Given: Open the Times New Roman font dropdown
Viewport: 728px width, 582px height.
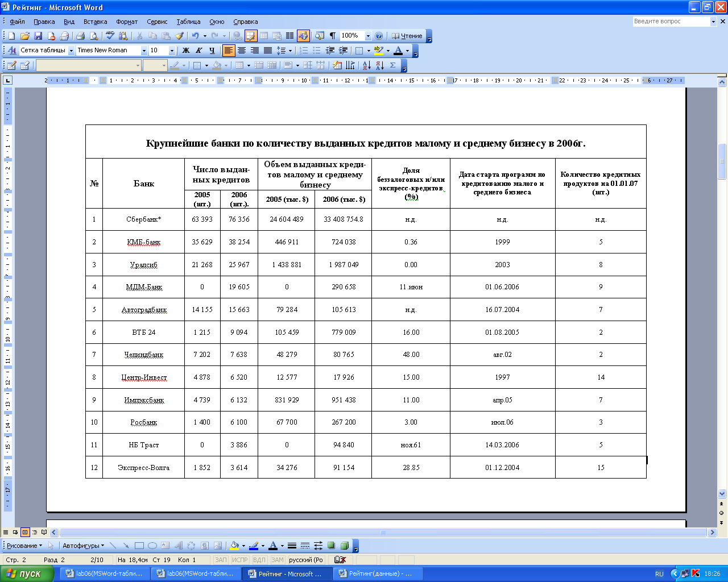Looking at the screenshot, I should pyautogui.click(x=144, y=51).
